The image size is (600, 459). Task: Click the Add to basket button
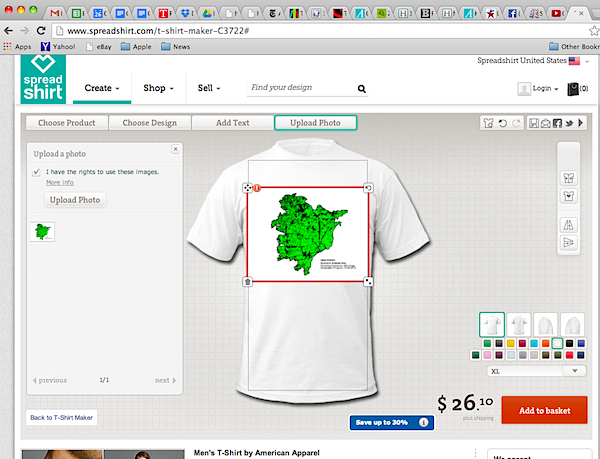tap(544, 410)
